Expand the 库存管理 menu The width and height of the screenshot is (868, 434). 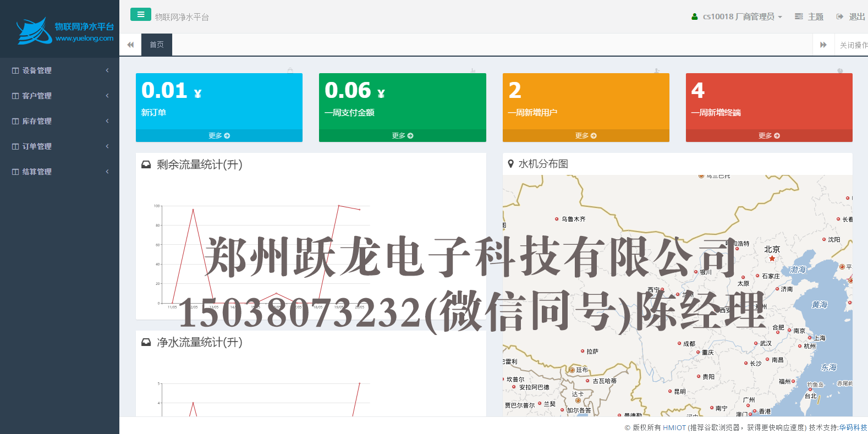coord(59,121)
